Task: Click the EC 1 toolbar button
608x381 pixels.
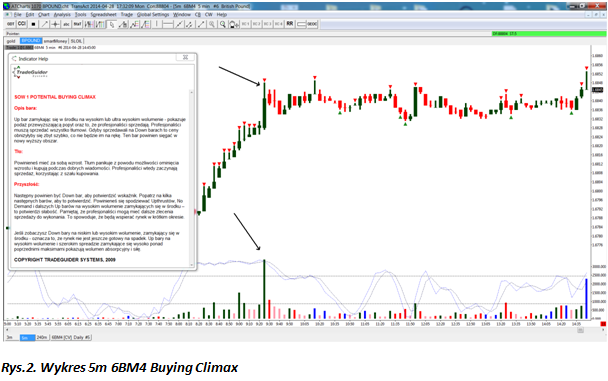Action: 245,24
